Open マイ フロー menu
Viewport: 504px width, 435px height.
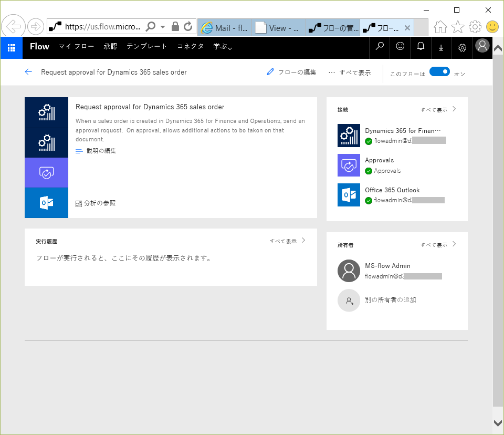click(76, 47)
